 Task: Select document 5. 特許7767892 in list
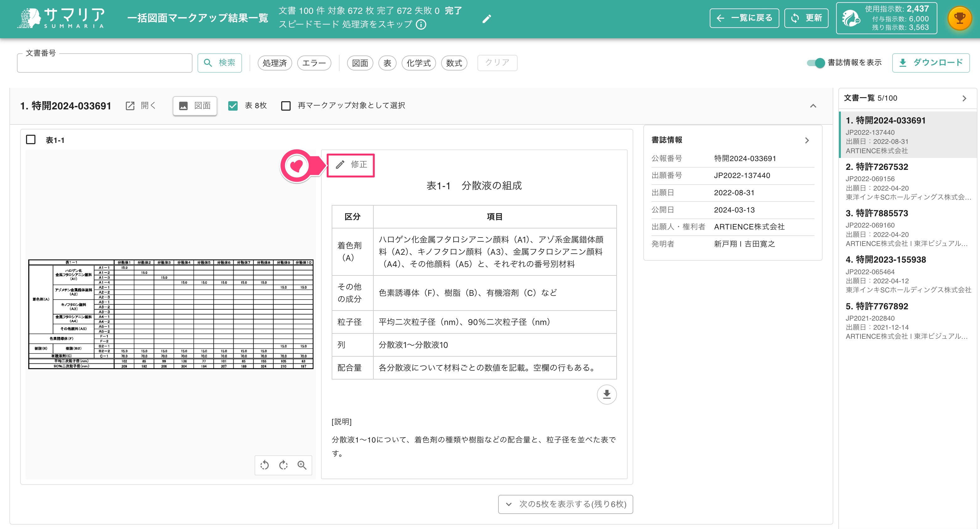[x=908, y=321]
